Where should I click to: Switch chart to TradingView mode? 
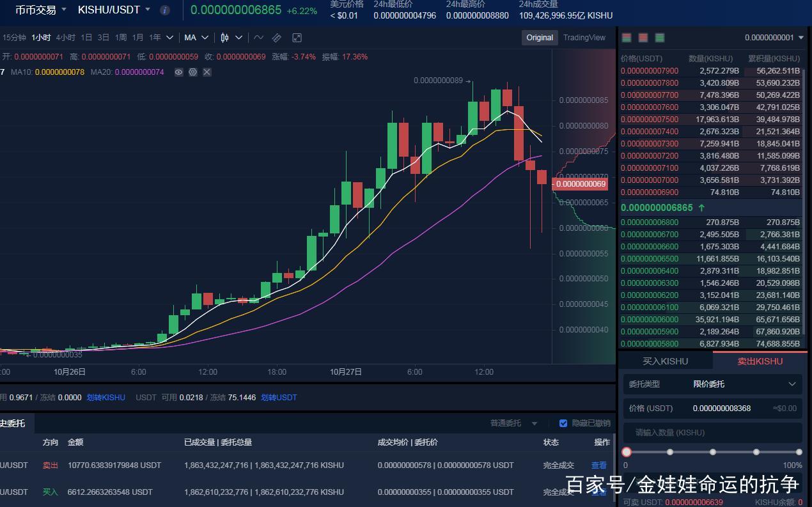click(x=584, y=38)
